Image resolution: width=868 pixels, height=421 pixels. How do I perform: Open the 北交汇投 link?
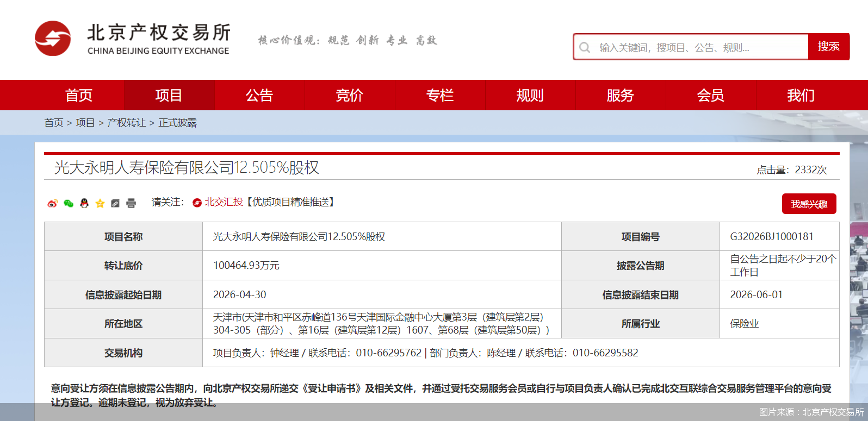point(224,202)
